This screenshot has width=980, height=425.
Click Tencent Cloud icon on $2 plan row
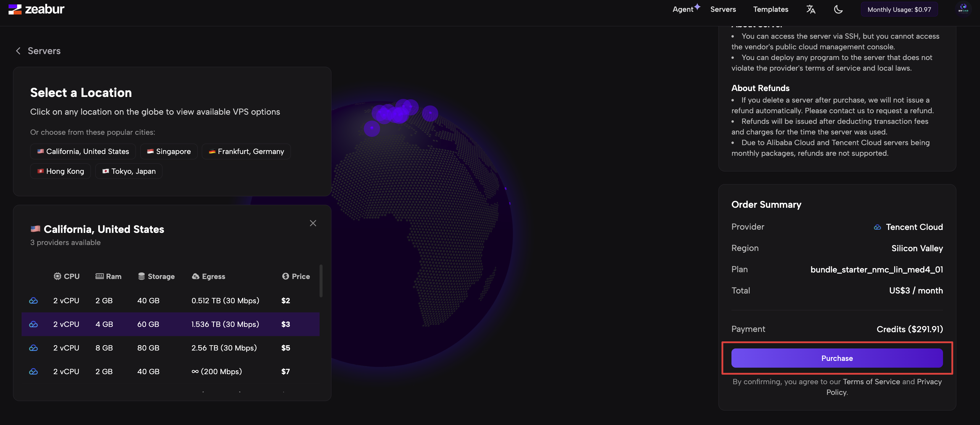coord(33,301)
